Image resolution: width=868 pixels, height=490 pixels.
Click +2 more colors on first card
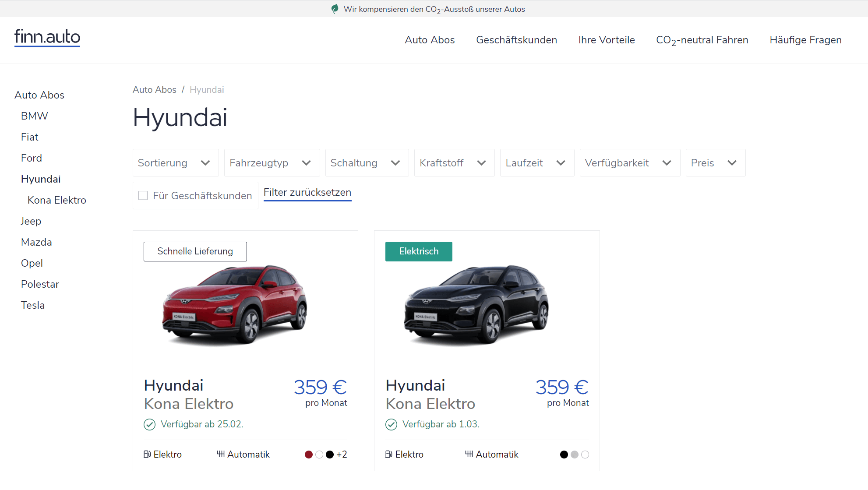(342, 455)
